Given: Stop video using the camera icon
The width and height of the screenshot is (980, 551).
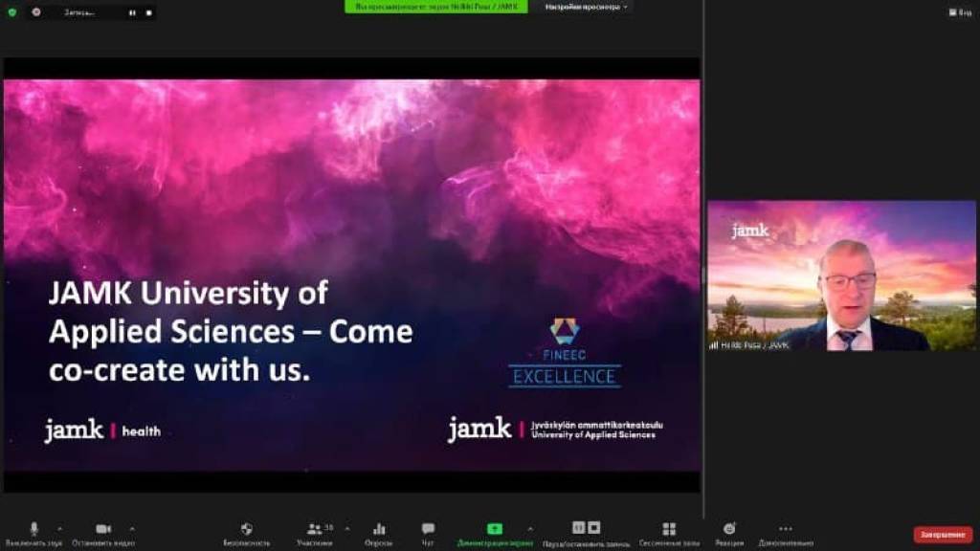Looking at the screenshot, I should point(103,529).
